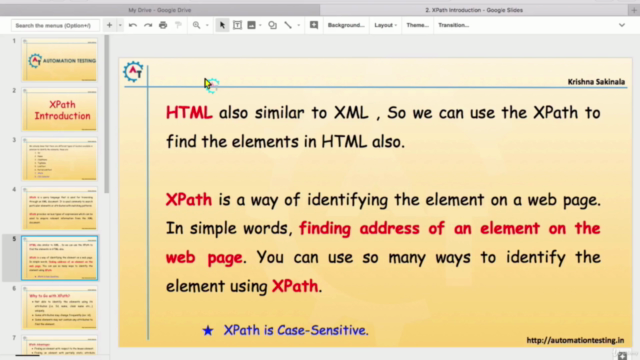
Task: Click the red HTML word on the slide
Action: tap(189, 113)
